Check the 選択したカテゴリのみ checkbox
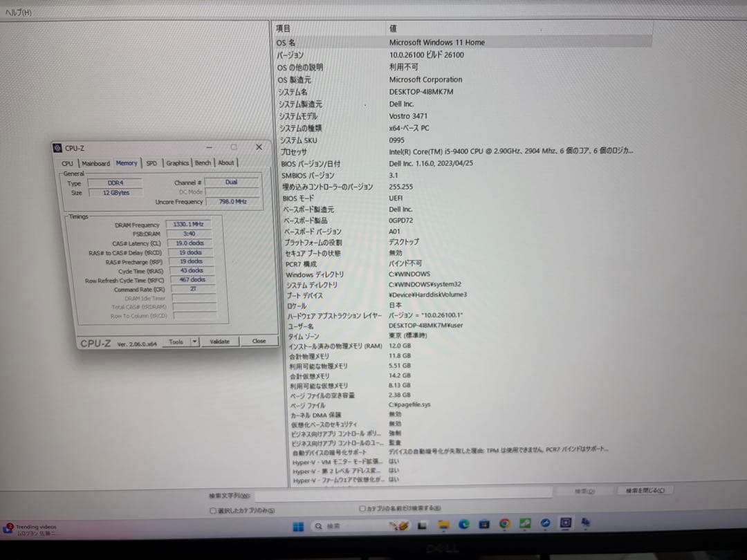 (x=212, y=510)
